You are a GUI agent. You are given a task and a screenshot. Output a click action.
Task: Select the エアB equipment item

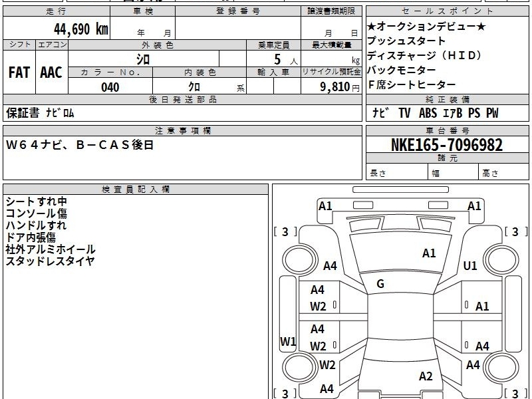pos(453,112)
